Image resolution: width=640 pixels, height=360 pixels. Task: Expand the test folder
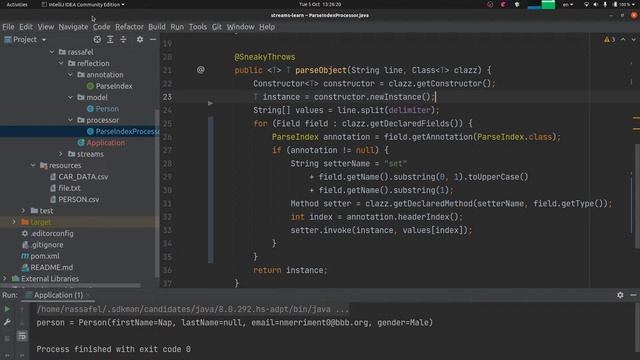[x=24, y=211]
